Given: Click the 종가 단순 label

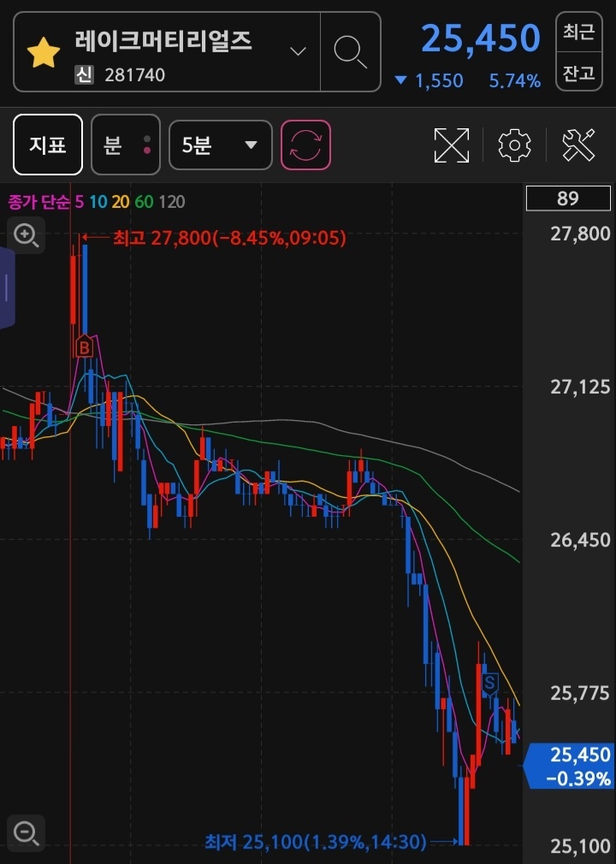Looking at the screenshot, I should coord(38,202).
